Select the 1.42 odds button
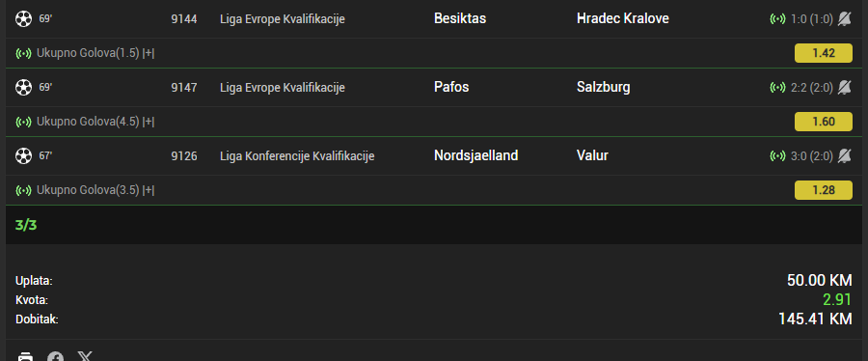Screen dimensions: 868x361 824,54
